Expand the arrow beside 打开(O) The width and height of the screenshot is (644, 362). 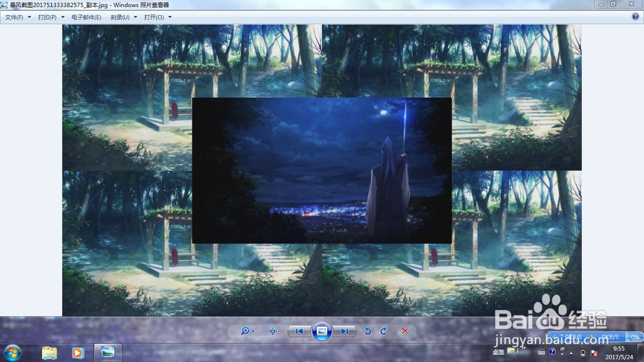click(x=170, y=17)
